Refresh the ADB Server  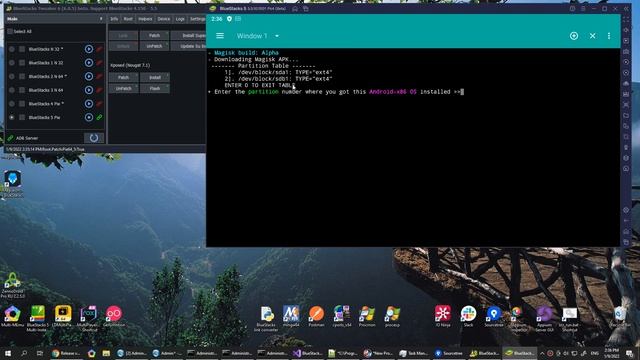[94, 138]
